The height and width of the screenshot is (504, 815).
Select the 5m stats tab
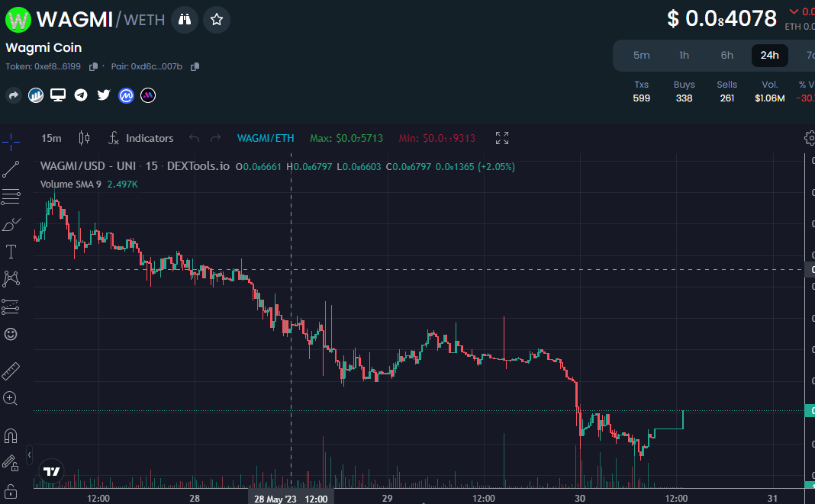coord(642,55)
